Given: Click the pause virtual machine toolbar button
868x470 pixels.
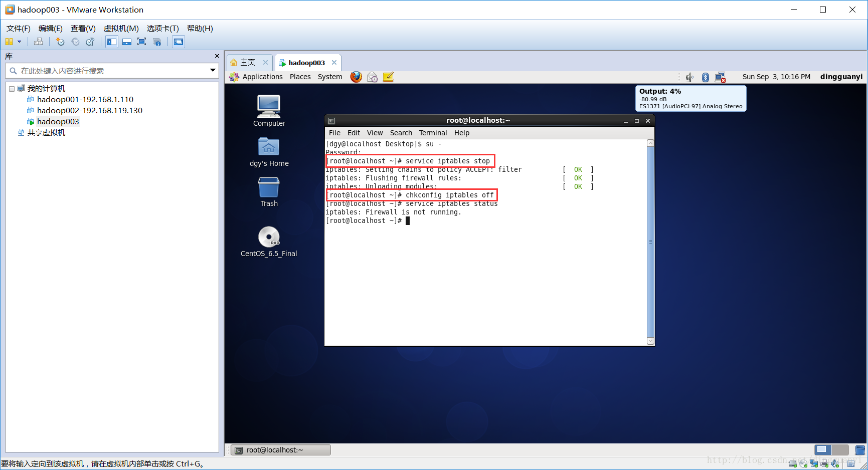Looking at the screenshot, I should pyautogui.click(x=9, y=42).
